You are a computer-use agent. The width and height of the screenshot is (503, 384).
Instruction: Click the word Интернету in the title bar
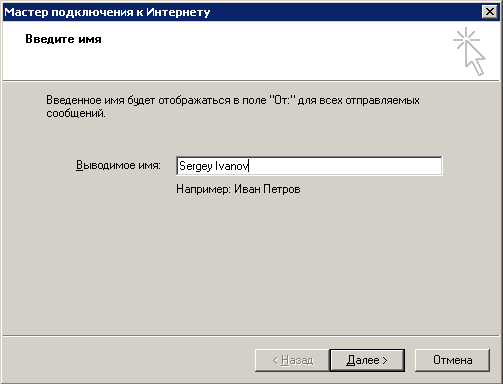[178, 12]
